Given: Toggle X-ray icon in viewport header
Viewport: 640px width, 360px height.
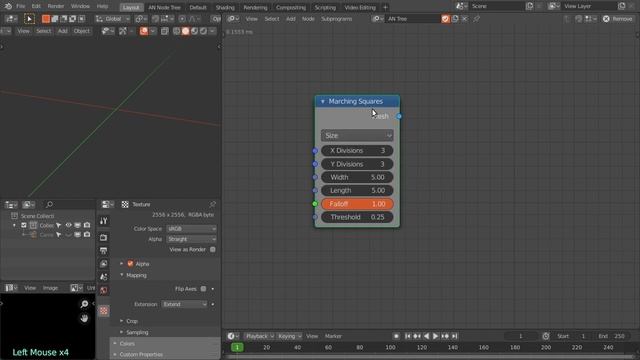Looking at the screenshot, I should 164,31.
